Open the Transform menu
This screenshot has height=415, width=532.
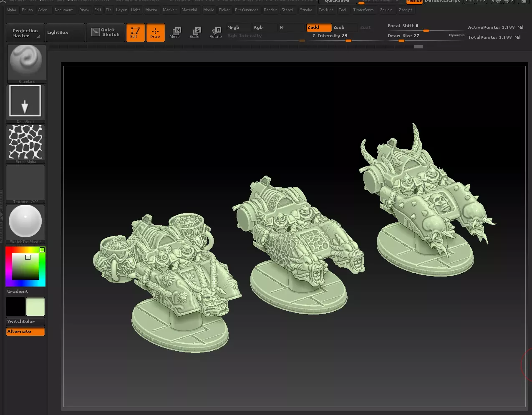point(363,10)
